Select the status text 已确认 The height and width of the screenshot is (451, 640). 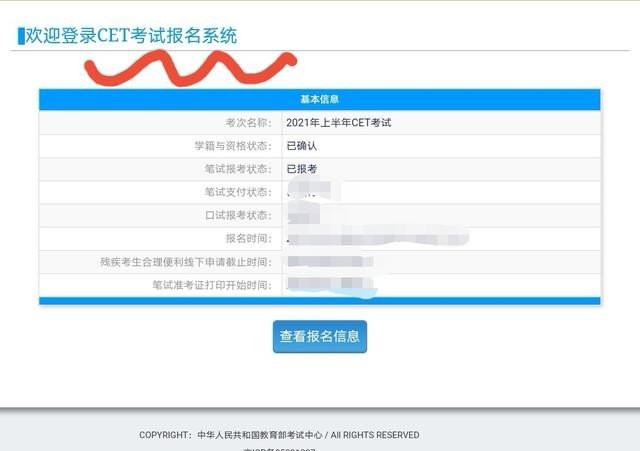(302, 146)
